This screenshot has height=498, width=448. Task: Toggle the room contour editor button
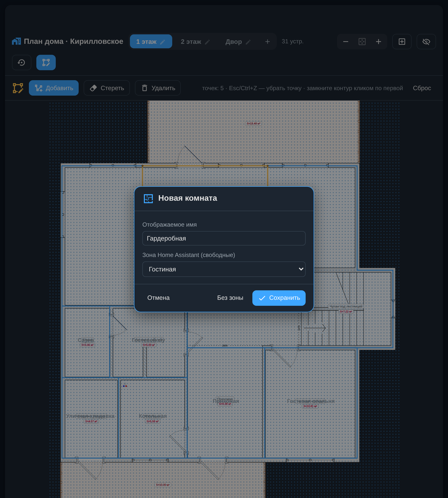click(46, 62)
